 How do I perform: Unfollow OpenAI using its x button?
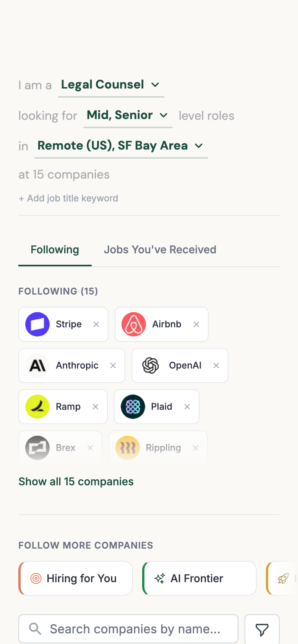point(216,365)
